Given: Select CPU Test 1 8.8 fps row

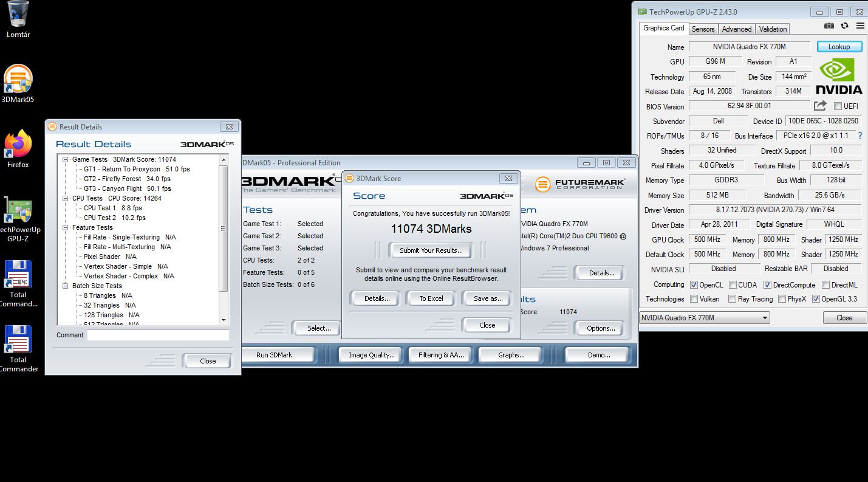Looking at the screenshot, I should (x=113, y=208).
